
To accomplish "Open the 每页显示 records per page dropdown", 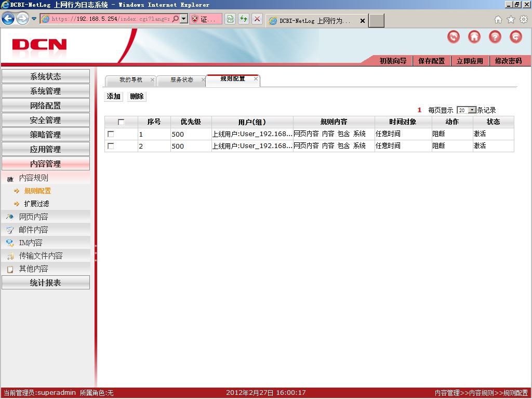I will tap(467, 110).
